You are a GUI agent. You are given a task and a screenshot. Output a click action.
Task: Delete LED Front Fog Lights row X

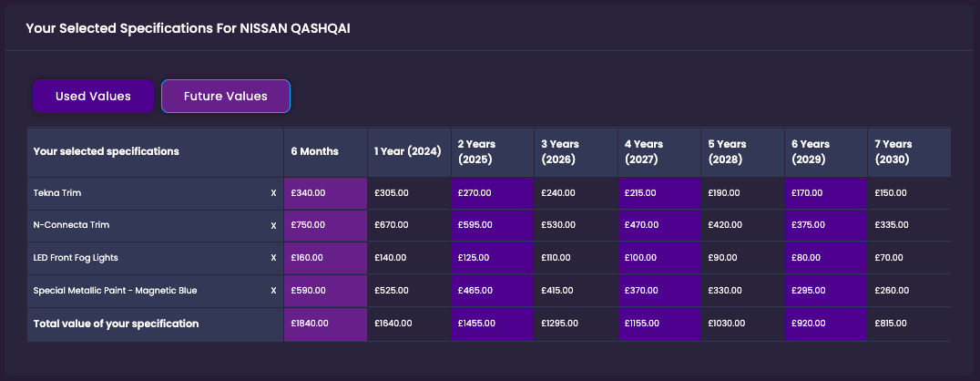273,258
